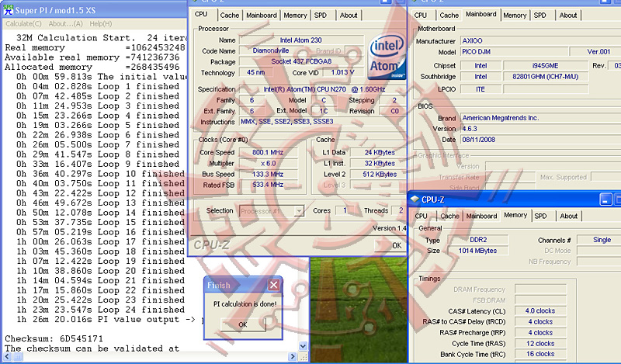Click the 08/11/2008 BIOS date value

click(540, 140)
